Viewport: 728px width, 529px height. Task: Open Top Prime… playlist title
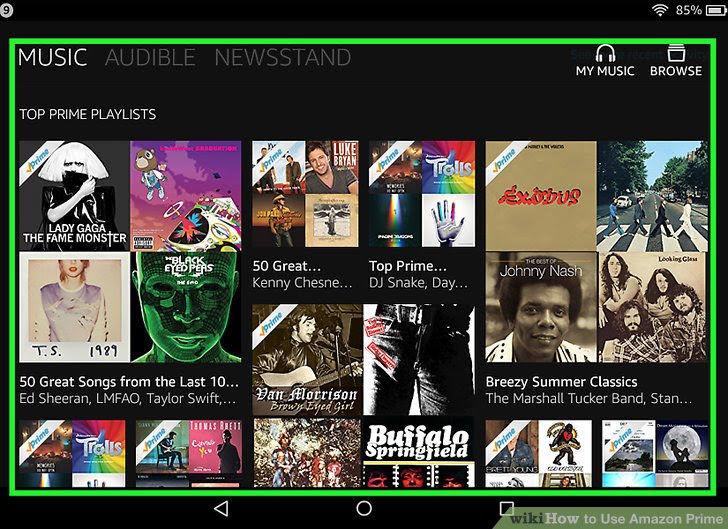click(408, 266)
